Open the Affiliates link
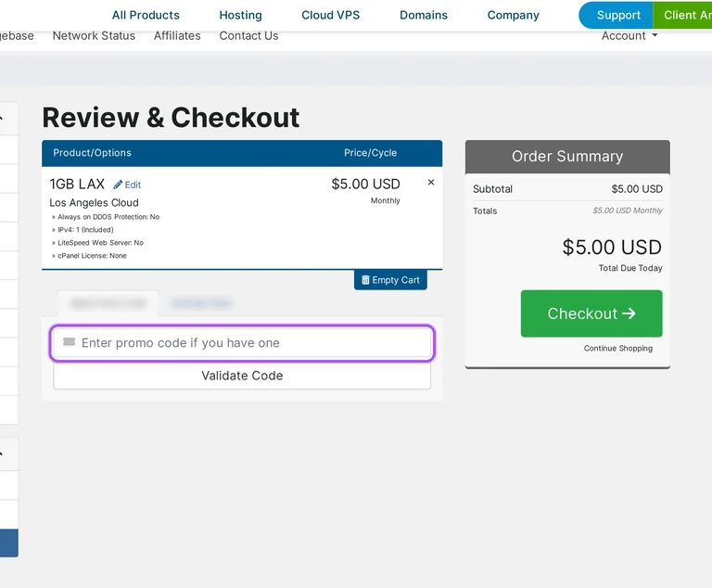This screenshot has width=712, height=588. click(x=177, y=35)
